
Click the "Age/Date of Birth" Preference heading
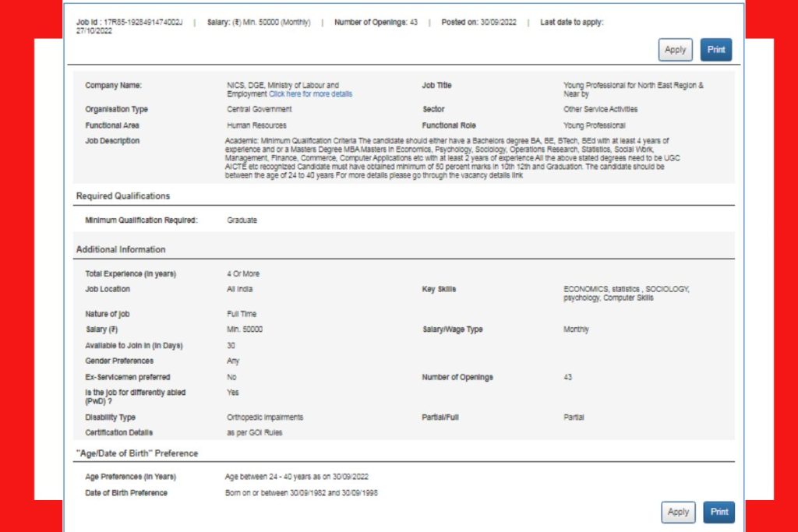point(137,453)
